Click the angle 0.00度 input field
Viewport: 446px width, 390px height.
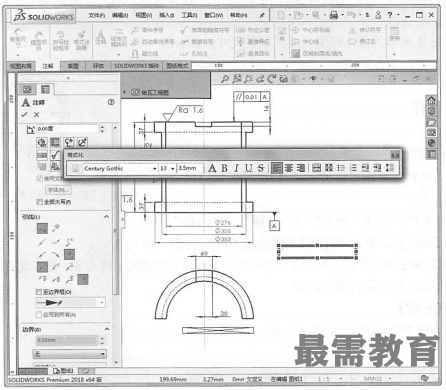pos(67,129)
